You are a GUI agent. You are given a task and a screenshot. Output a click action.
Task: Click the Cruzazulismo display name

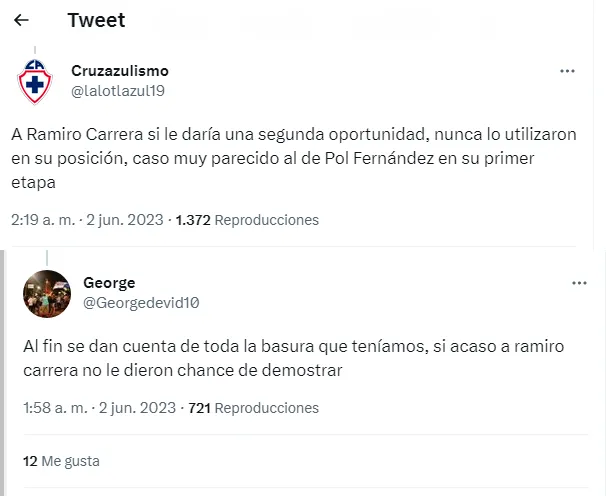click(120, 71)
